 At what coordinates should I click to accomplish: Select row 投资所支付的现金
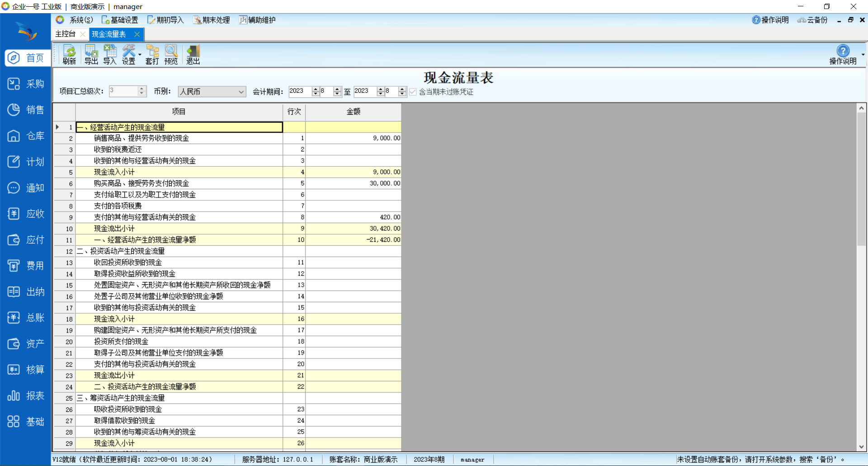click(x=179, y=342)
